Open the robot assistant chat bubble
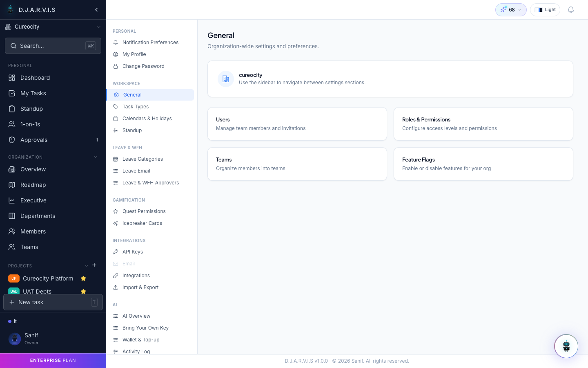 coord(566,346)
